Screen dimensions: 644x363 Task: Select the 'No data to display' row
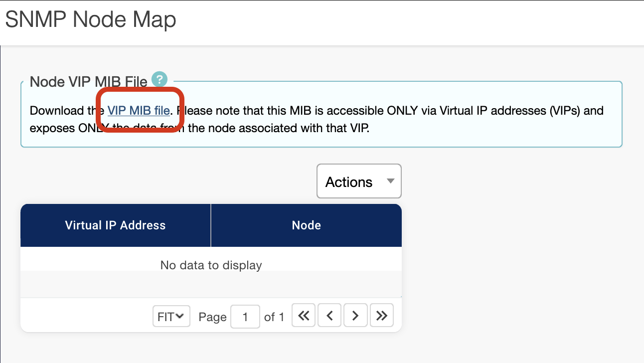[211, 265]
